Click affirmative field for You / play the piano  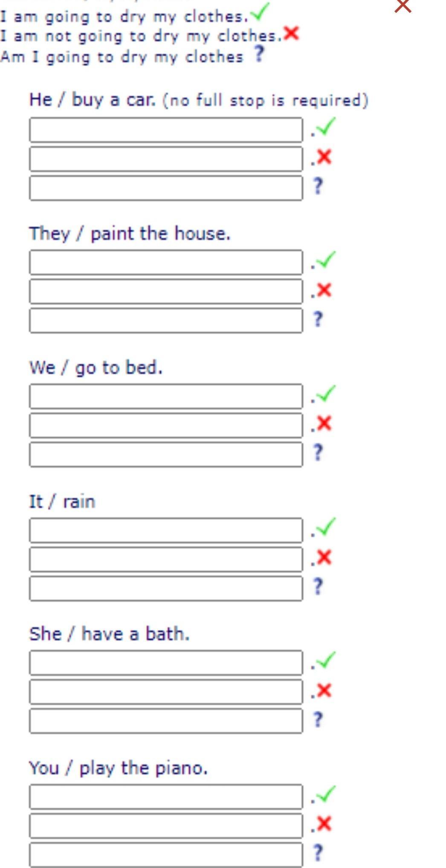pos(166,796)
